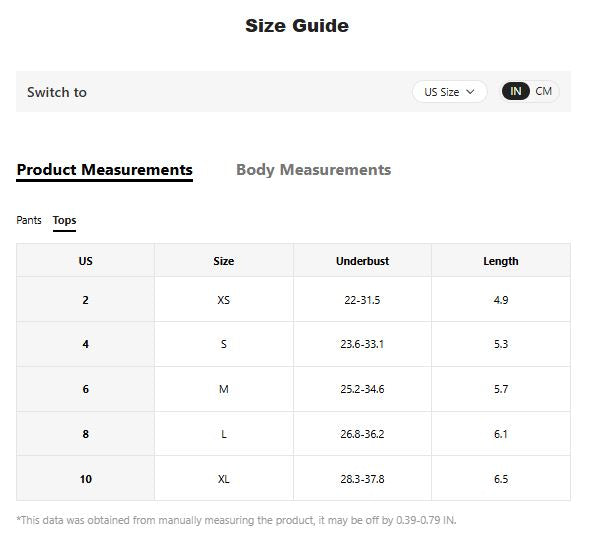This screenshot has height=539, width=594.
Task: Click the L size cell
Action: [x=224, y=434]
